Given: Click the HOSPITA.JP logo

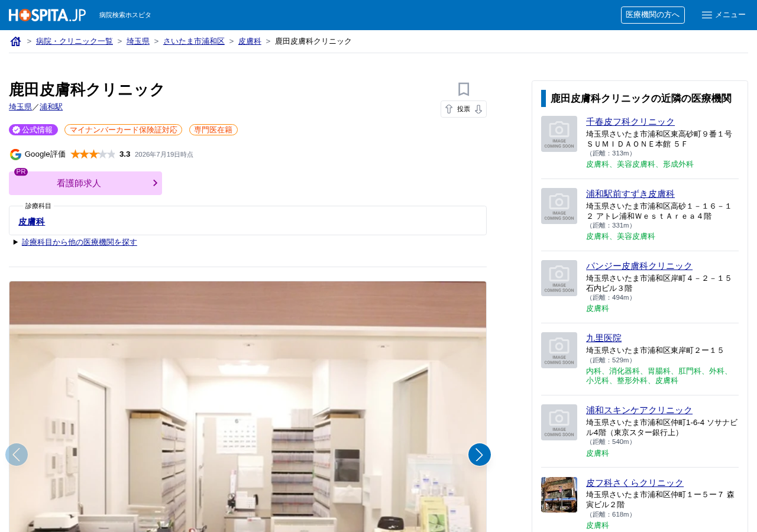Looking at the screenshot, I should pyautogui.click(x=47, y=15).
